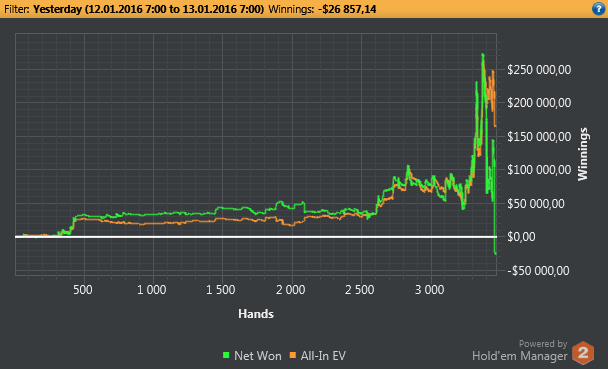
Task: Click the $0,00 axis label
Action: (x=522, y=236)
